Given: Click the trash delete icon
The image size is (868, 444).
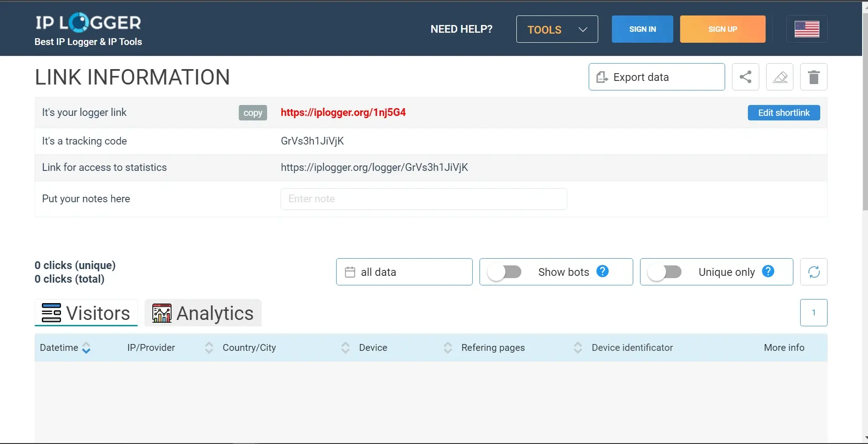Looking at the screenshot, I should point(813,77).
